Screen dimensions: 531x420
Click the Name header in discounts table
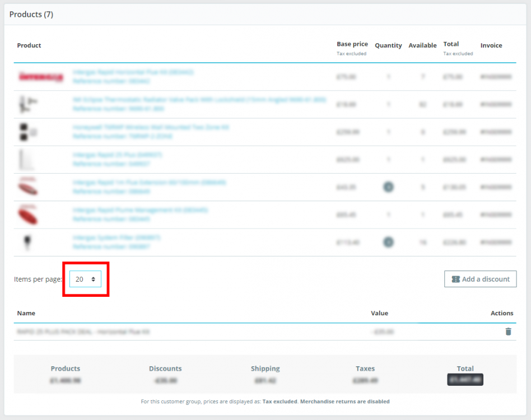(26, 313)
